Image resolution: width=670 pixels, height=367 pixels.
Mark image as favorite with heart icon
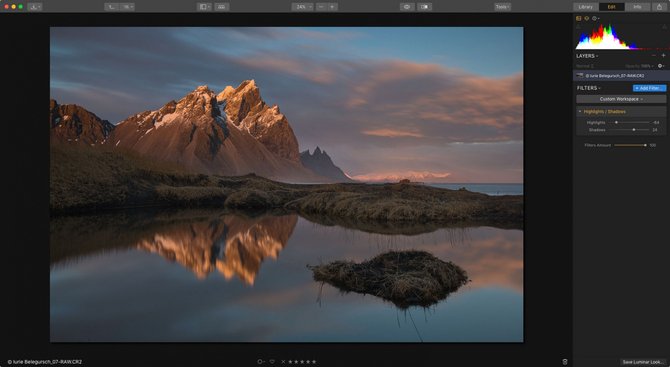pos(272,362)
